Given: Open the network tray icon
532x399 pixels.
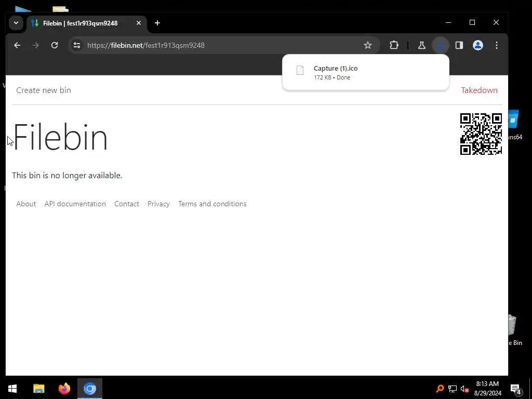Looking at the screenshot, I should 453,389.
